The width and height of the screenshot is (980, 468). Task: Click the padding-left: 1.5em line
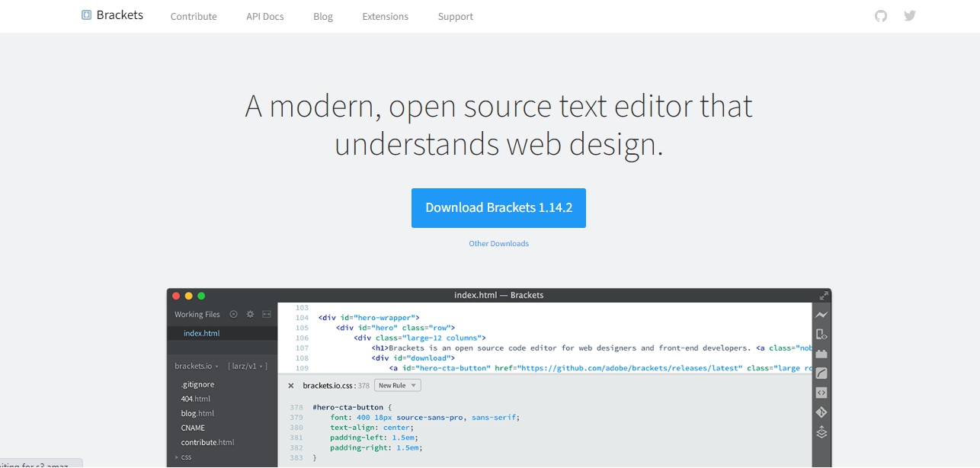click(x=373, y=438)
